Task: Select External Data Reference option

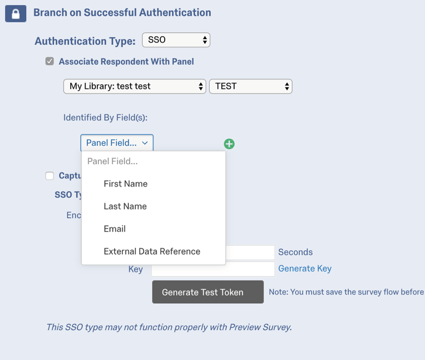Action: [x=152, y=251]
